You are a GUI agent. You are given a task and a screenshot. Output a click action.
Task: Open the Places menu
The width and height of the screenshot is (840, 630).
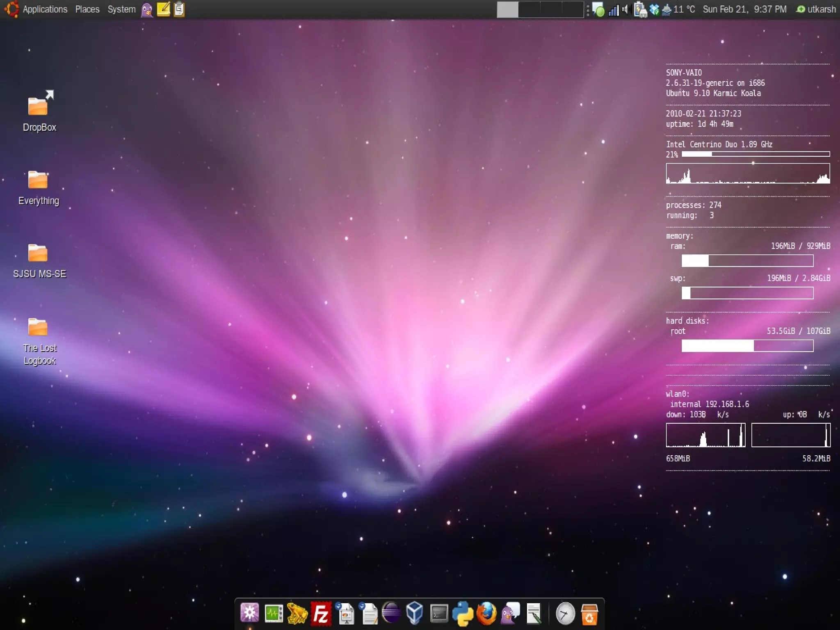point(87,9)
